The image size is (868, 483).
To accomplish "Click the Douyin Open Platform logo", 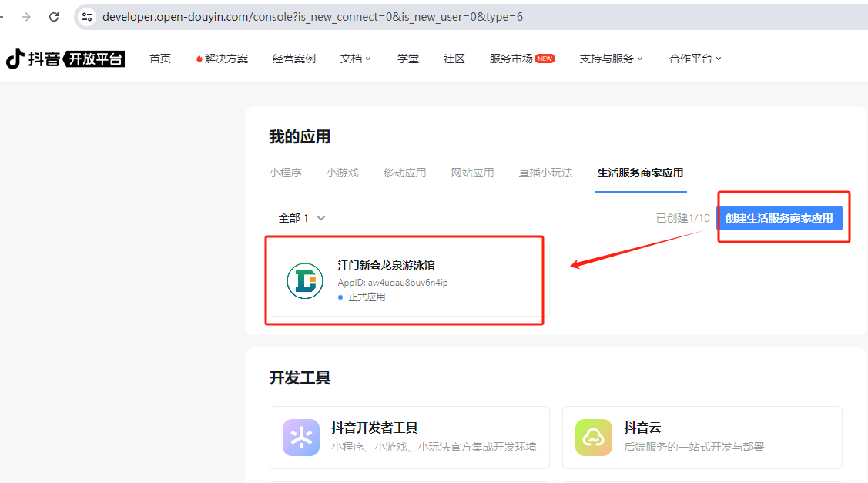I will [65, 59].
